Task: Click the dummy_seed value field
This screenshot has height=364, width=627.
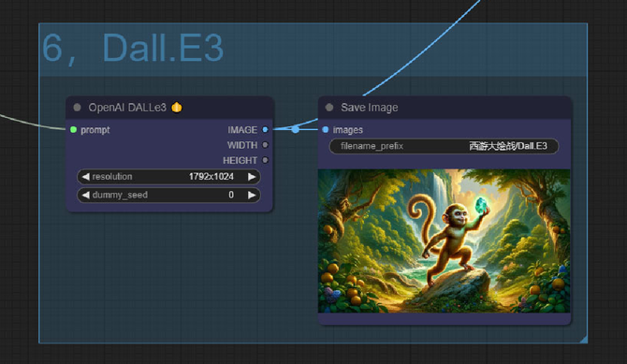Action: pos(168,195)
